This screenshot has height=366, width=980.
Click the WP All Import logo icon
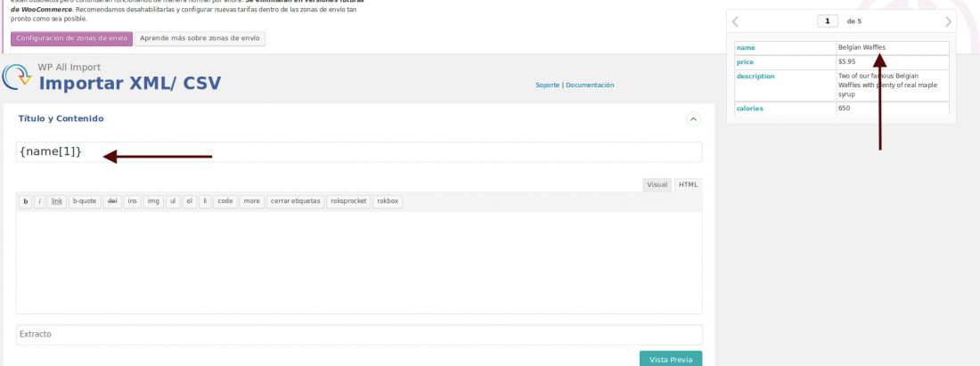point(17,76)
